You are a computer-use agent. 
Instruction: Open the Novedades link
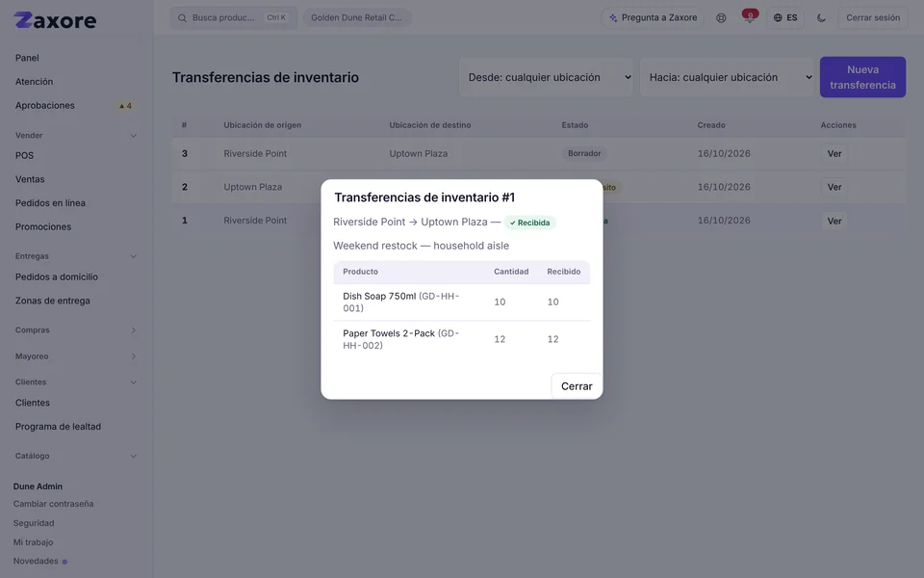[36, 561]
